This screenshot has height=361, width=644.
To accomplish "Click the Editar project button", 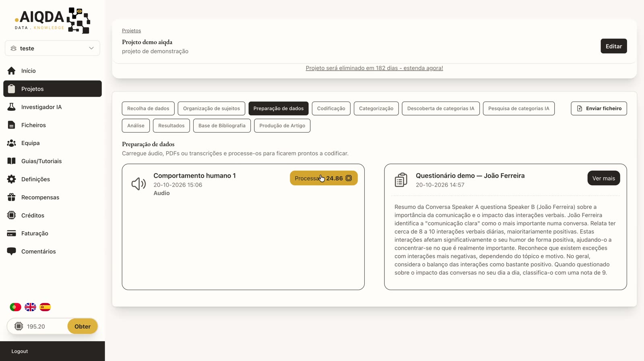I will (x=613, y=46).
